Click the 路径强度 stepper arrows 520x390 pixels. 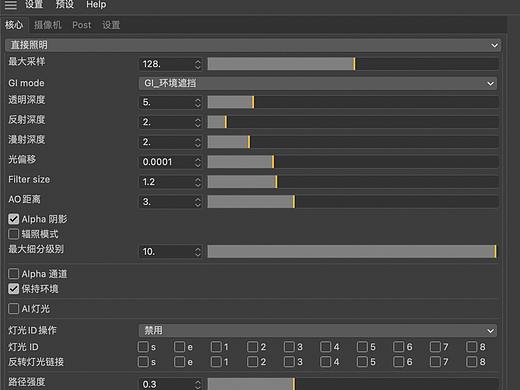[x=198, y=384]
